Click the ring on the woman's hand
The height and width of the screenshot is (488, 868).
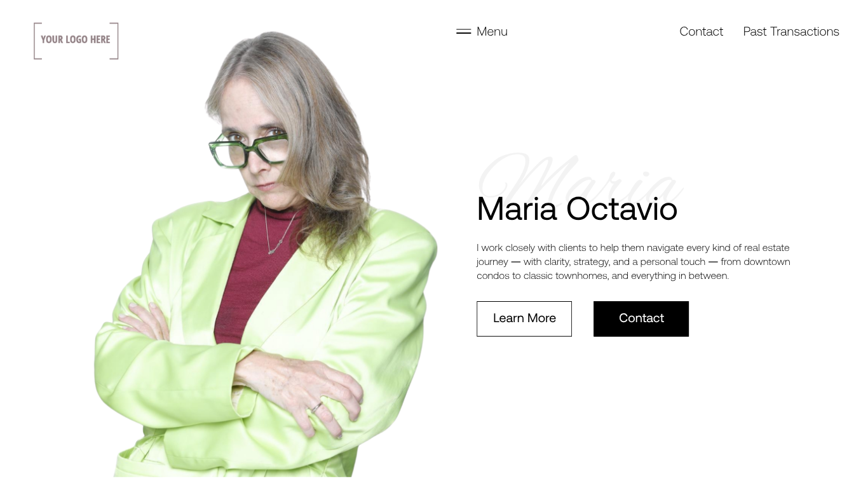(316, 407)
